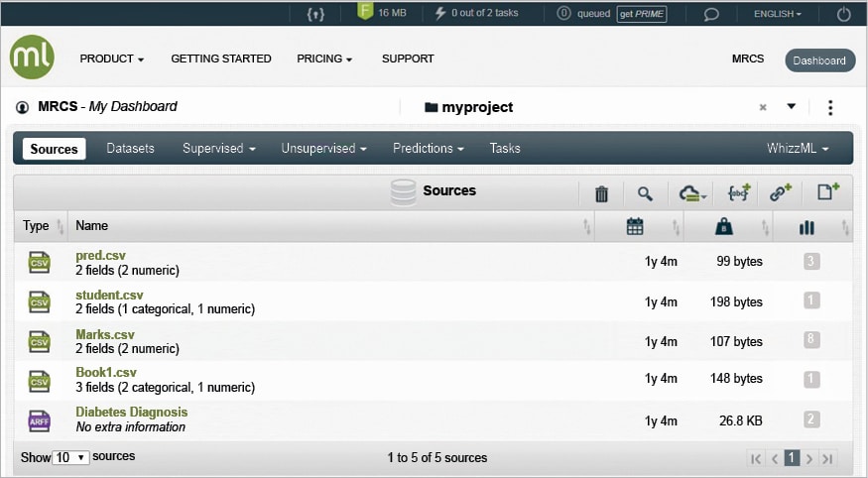Click the ARFF icon for Diabetes Diagnosis
The height and width of the screenshot is (478, 868).
(40, 421)
